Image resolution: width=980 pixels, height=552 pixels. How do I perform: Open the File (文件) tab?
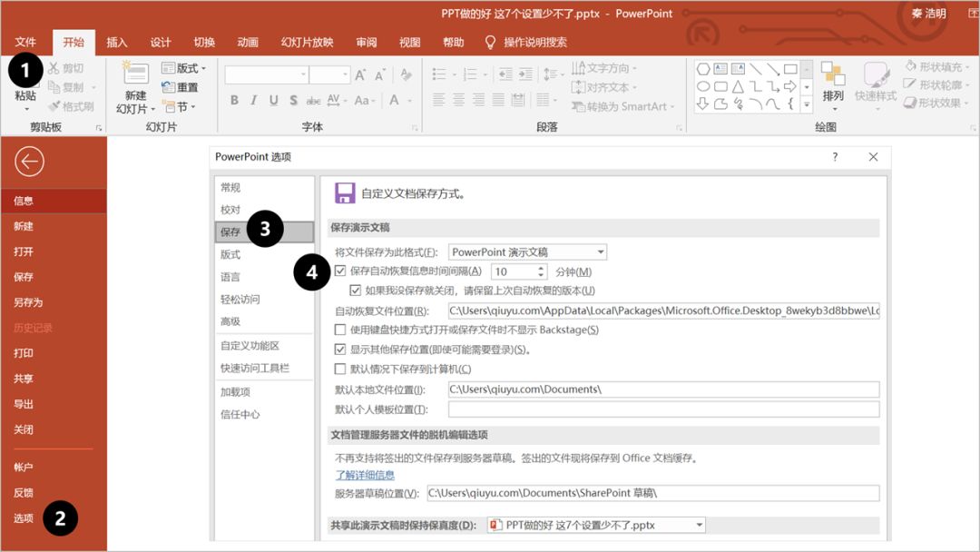(x=25, y=43)
